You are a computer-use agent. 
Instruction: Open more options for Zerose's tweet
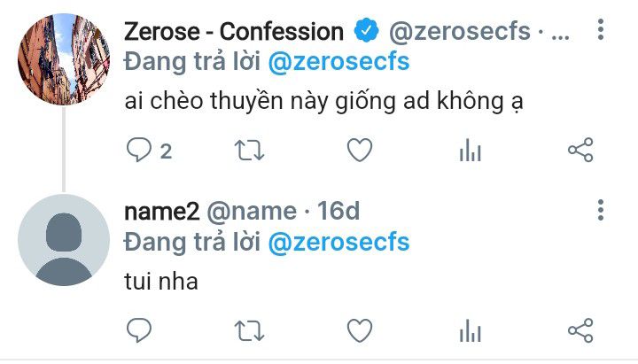pyautogui.click(x=601, y=33)
